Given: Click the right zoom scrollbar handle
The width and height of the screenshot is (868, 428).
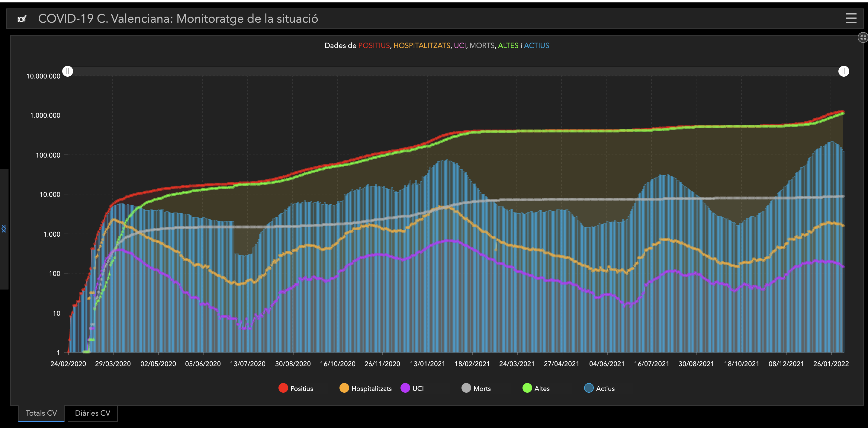Looking at the screenshot, I should [844, 71].
